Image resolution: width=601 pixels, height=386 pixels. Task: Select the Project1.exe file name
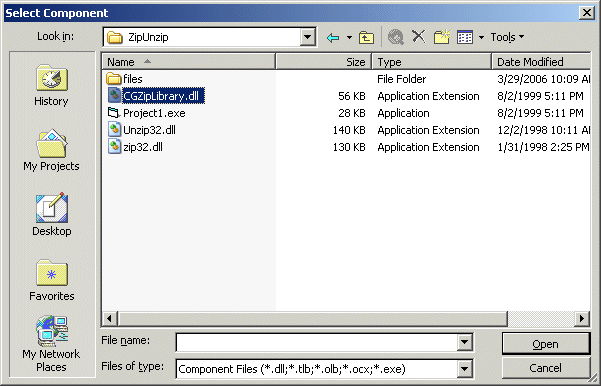[154, 113]
